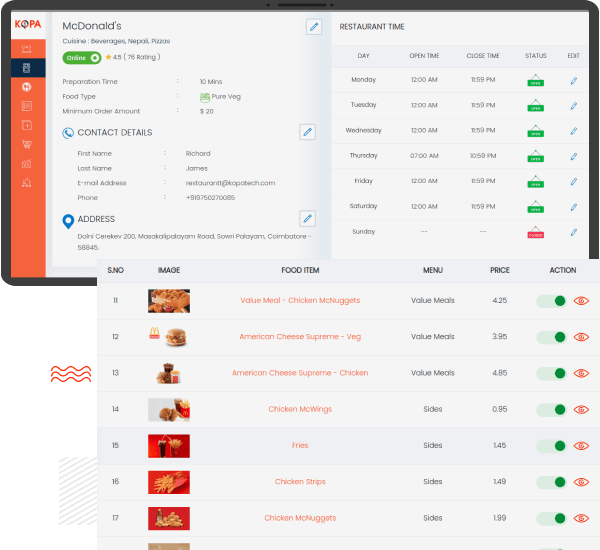Toggle availability in row 17 Chicken McNuggets
The height and width of the screenshot is (550, 600).
click(551, 518)
